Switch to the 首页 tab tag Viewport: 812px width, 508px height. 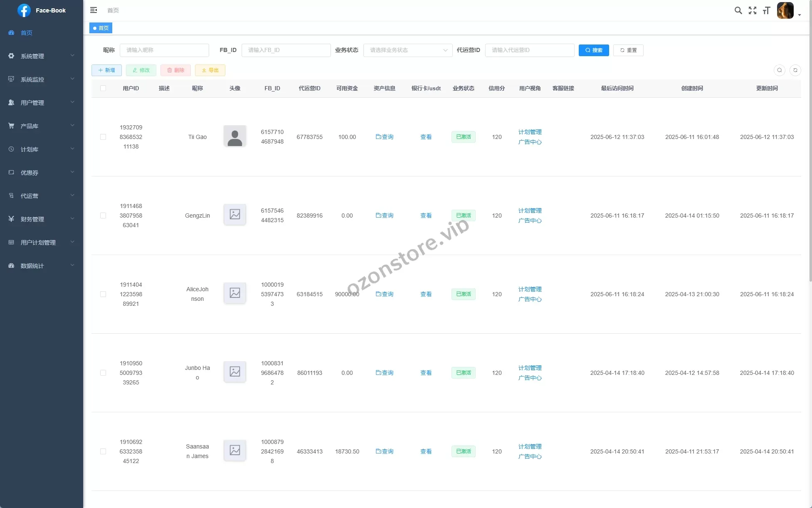[x=101, y=28]
